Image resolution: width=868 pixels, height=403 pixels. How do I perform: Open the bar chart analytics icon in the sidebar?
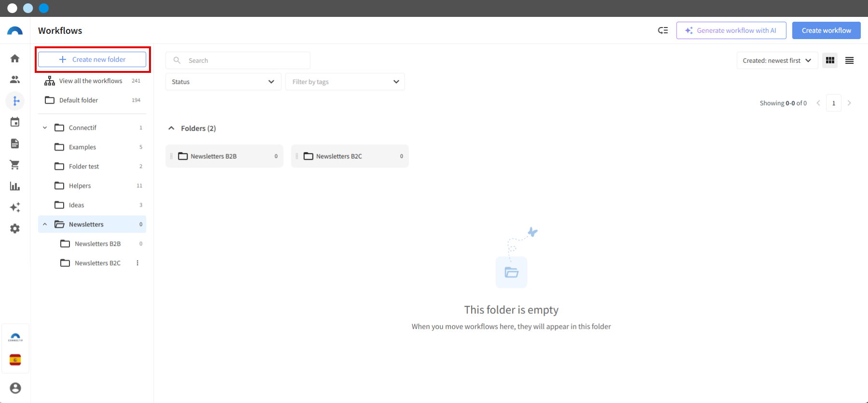[15, 186]
